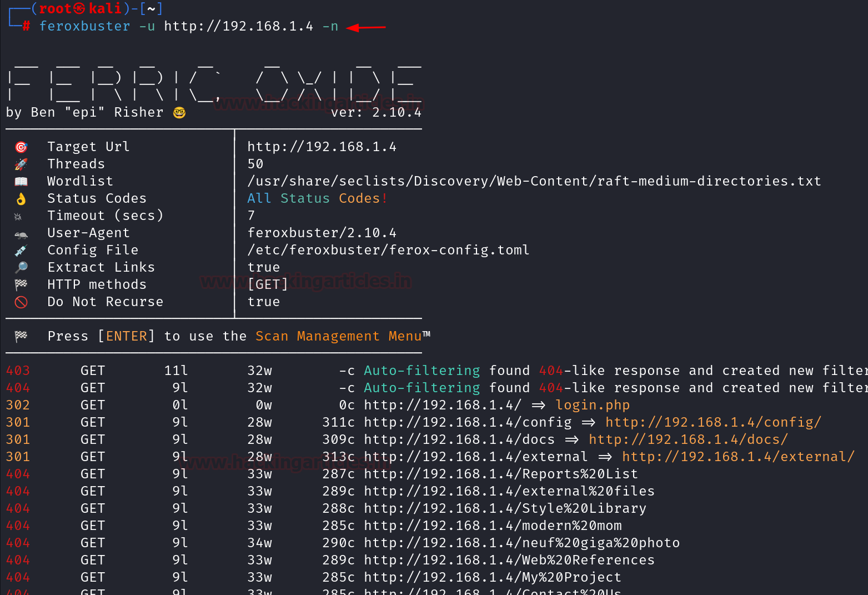Click the [ENTER] key hint
868x595 pixels.
tap(127, 336)
